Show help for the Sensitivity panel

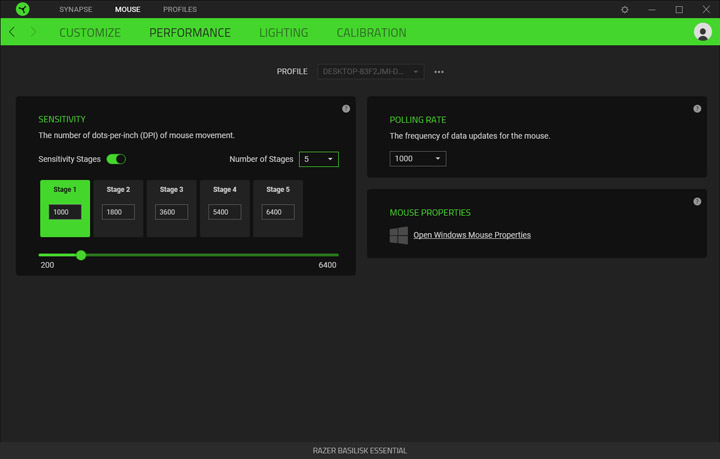coord(346,109)
